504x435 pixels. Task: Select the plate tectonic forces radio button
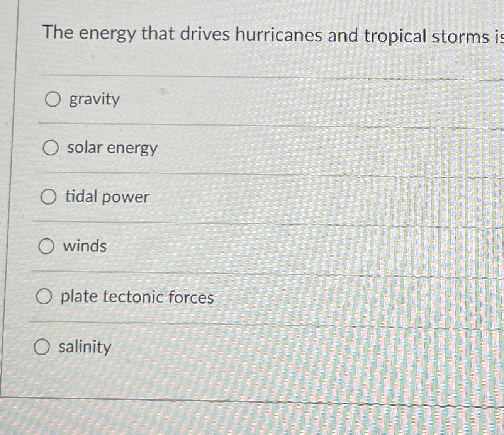point(44,297)
